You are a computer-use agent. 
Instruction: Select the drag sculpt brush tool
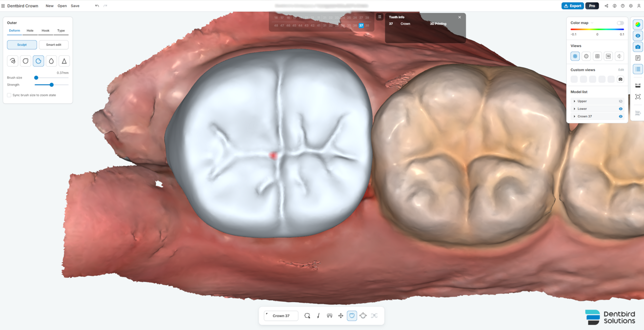pos(12,61)
